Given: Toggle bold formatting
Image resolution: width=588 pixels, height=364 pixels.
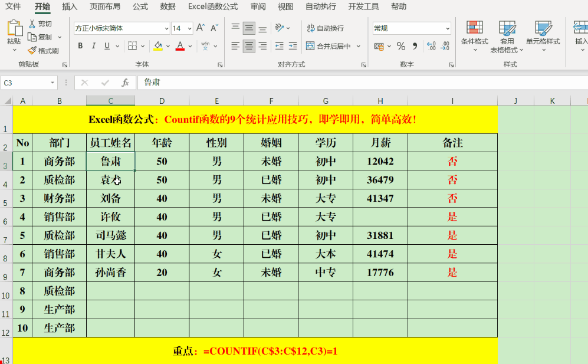Looking at the screenshot, I should (80, 46).
